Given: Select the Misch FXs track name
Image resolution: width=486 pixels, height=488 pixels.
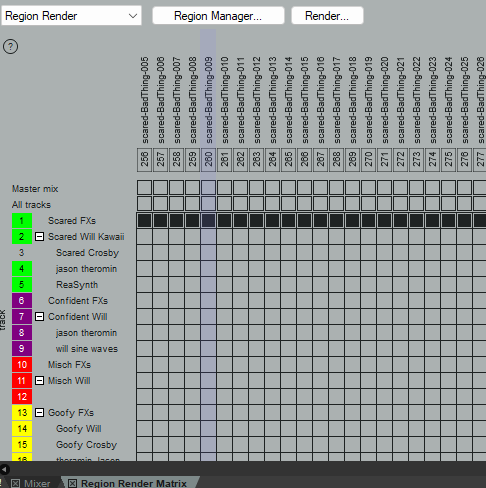Looking at the screenshot, I should (69, 365).
